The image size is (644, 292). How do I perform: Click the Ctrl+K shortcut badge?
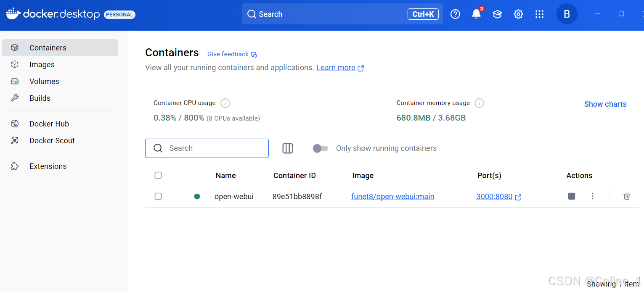(423, 14)
